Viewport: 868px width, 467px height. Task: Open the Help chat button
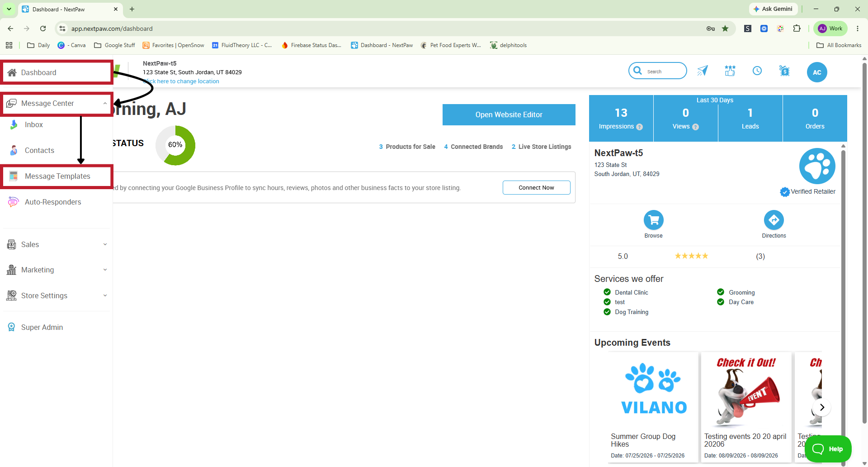point(828,449)
